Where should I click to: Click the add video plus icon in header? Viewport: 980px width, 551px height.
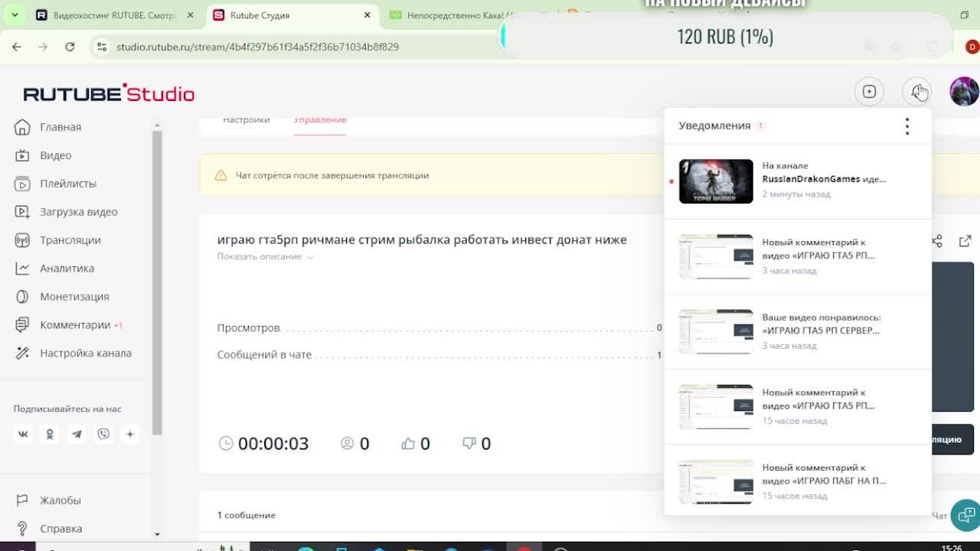point(869,92)
